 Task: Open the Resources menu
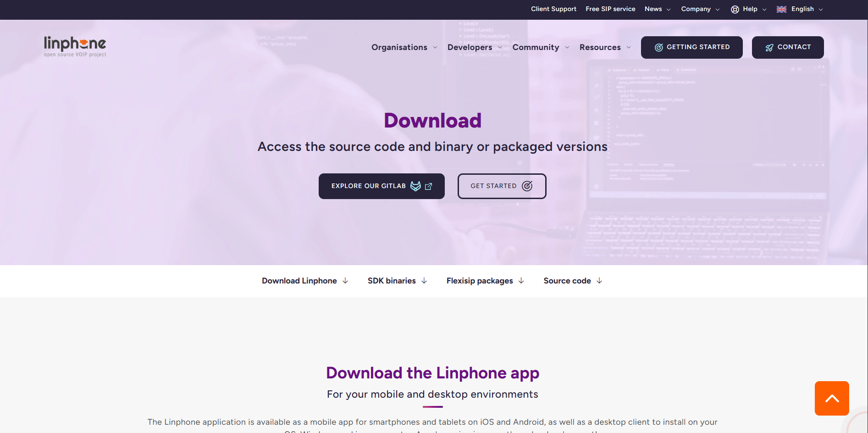600,47
